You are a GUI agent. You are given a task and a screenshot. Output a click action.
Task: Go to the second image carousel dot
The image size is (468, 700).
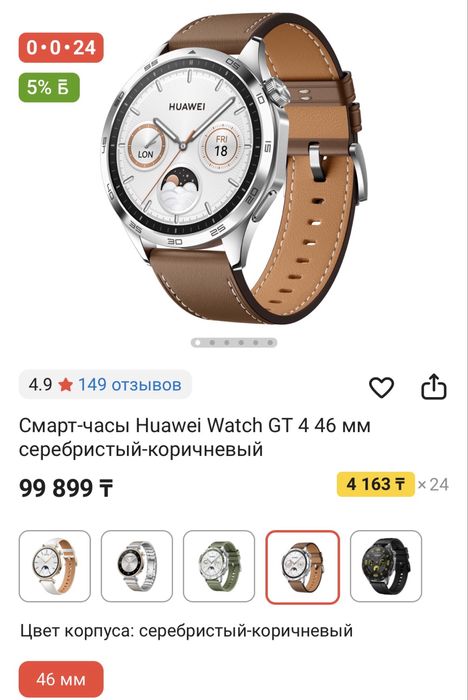tap(212, 343)
